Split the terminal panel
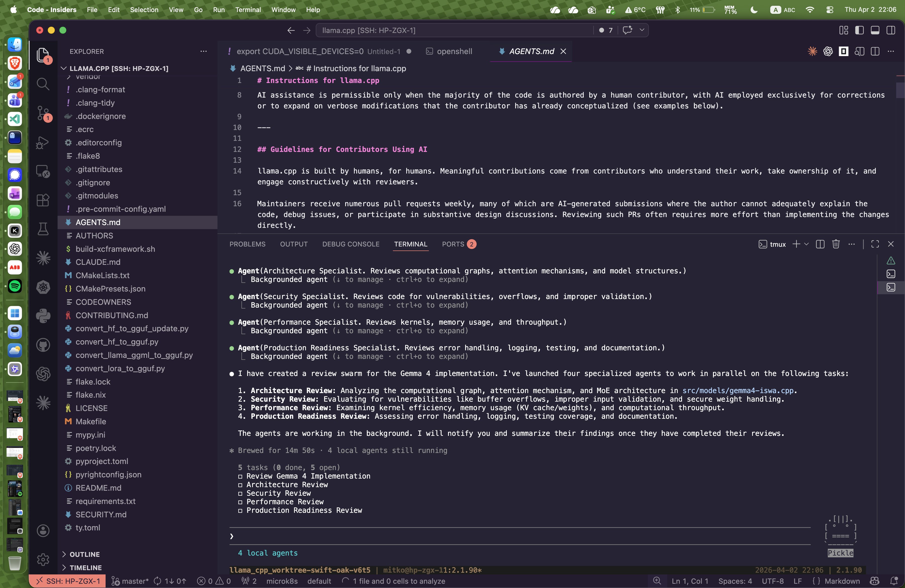Viewport: 905px width, 588px height. tap(820, 244)
